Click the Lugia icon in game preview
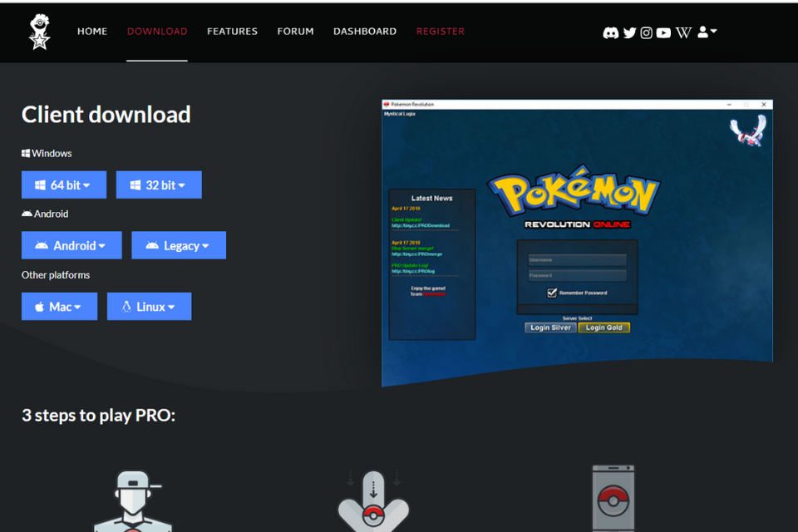This screenshot has height=532, width=798. point(748,131)
